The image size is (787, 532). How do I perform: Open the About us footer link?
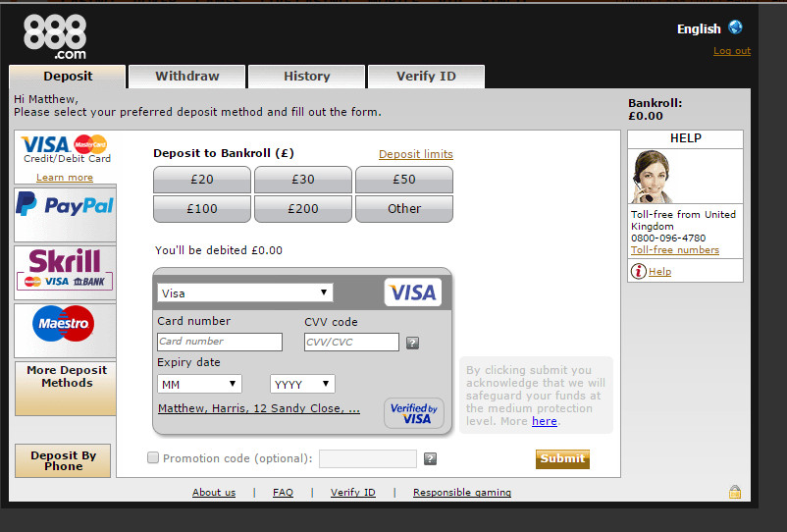pyautogui.click(x=214, y=493)
